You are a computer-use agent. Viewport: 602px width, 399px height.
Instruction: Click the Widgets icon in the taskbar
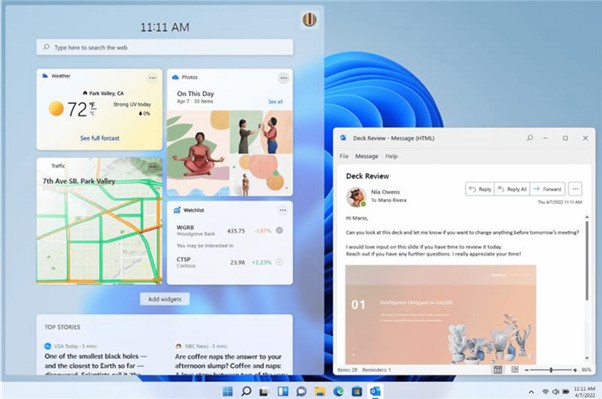point(283,391)
